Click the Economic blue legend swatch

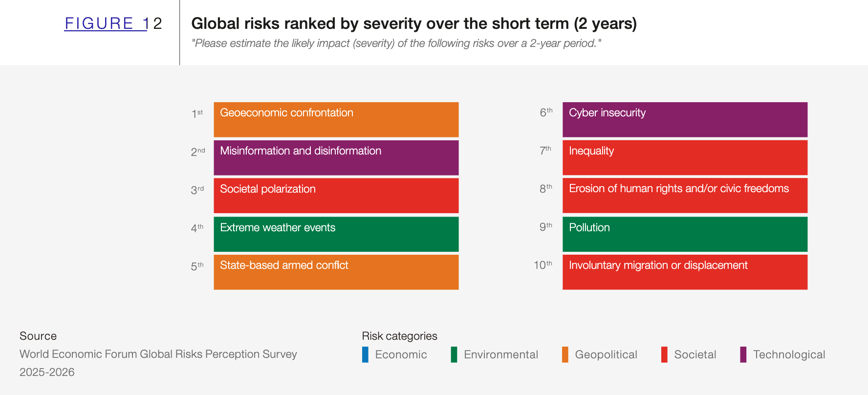[365, 354]
